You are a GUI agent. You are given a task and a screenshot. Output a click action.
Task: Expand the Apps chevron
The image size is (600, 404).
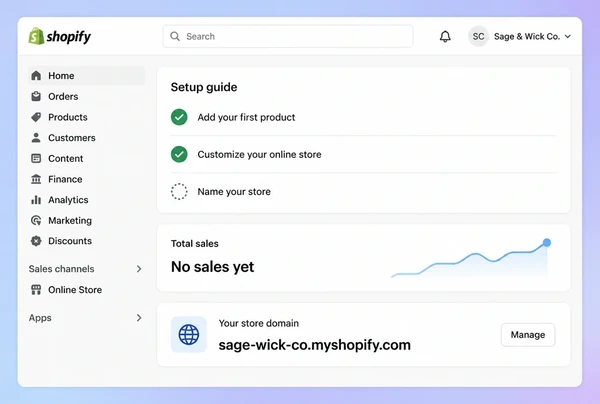click(x=139, y=318)
